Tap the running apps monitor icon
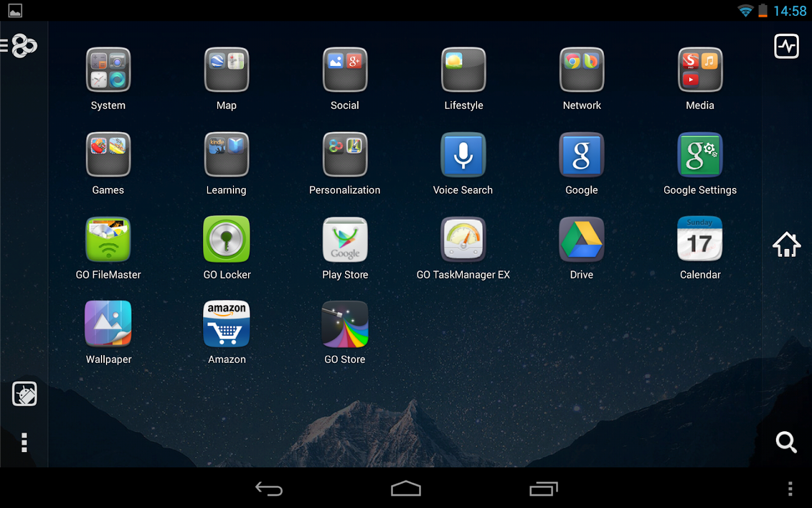812x508 pixels. coord(787,46)
